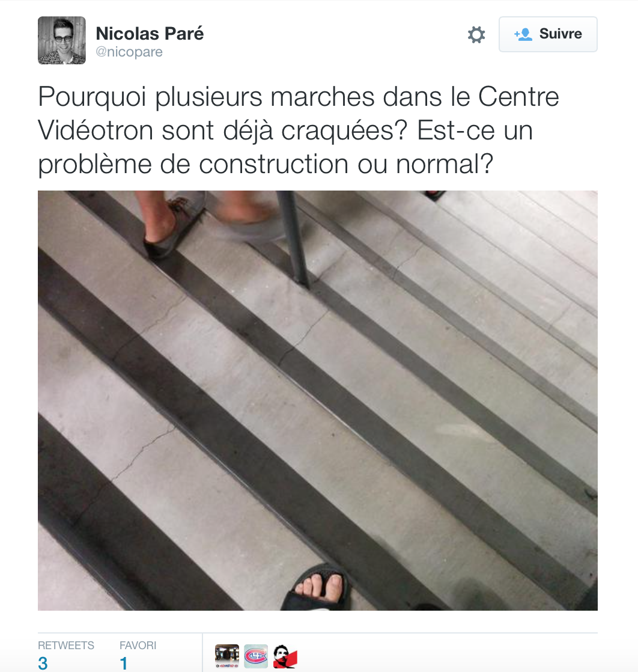
Task: Open the Montreal Canadiens logo avatar
Action: pyautogui.click(x=256, y=656)
